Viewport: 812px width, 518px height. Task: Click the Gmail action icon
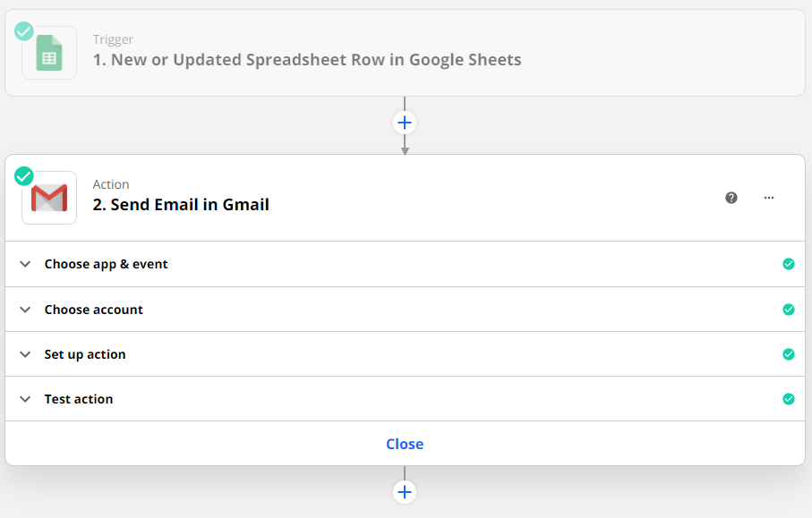[49, 198]
